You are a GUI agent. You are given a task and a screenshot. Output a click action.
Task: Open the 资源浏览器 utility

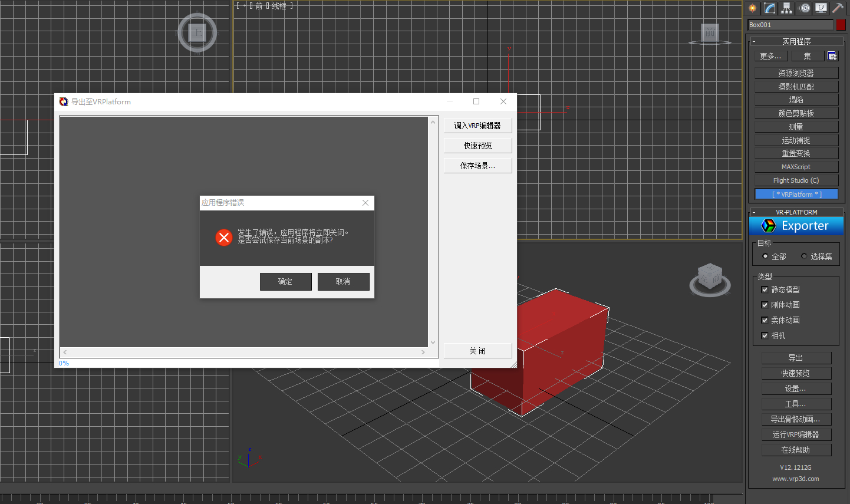[x=796, y=73]
